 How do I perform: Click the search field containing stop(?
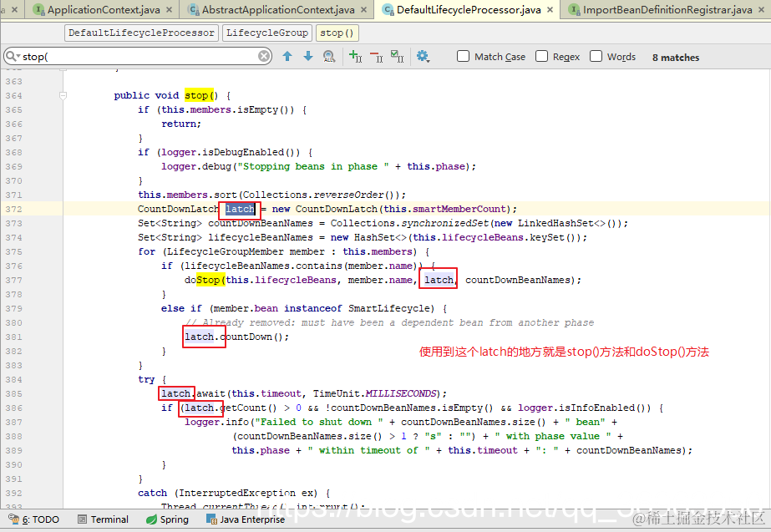139,57
